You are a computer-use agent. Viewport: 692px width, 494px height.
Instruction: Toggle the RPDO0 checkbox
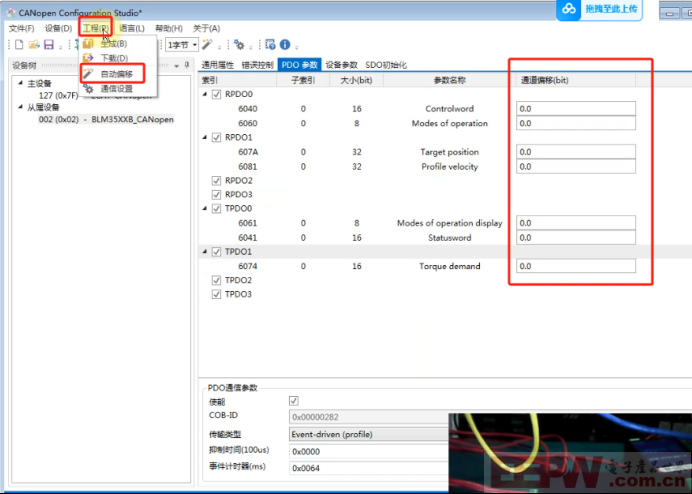(216, 94)
